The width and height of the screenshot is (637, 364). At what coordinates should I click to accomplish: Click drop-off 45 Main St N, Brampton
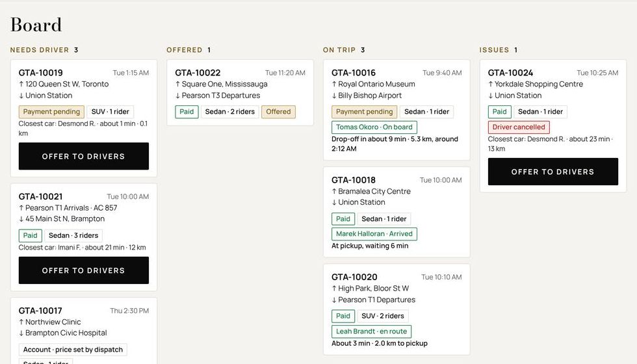tap(62, 219)
